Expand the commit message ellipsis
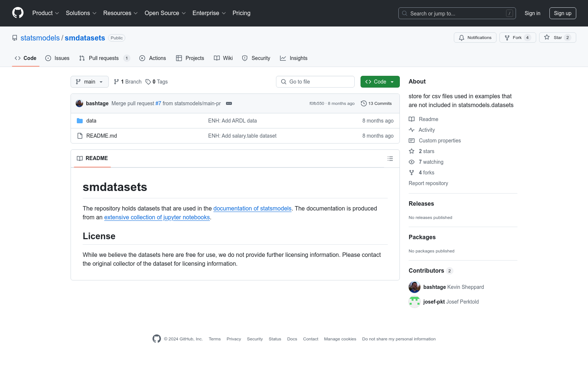Viewport: 588px width, 368px height. [229, 103]
